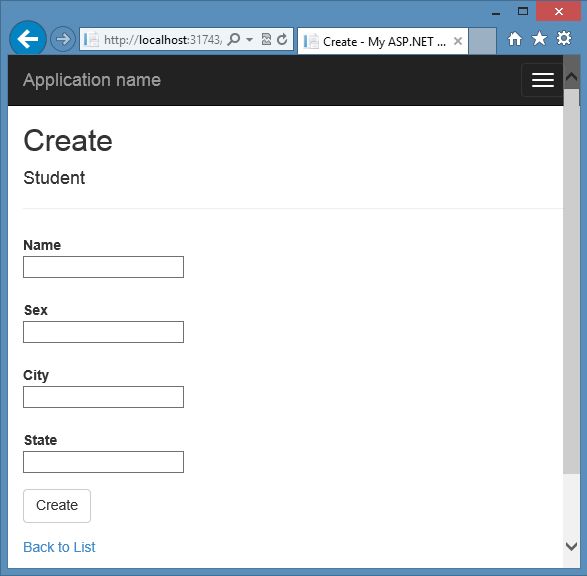Click inside the Name text field
The width and height of the screenshot is (587, 576).
click(103, 267)
